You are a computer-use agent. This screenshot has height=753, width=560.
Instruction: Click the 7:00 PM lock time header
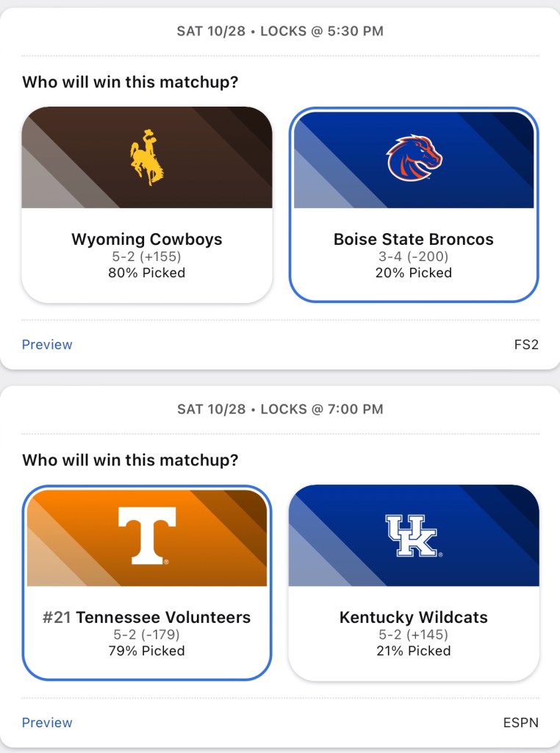tap(280, 409)
